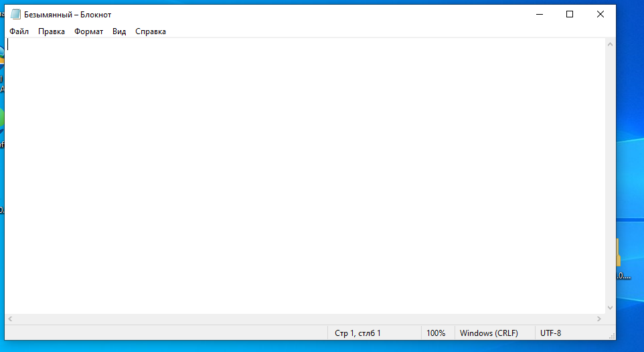This screenshot has height=352, width=644.
Task: Click the 'Windows (CRLF)' status entry
Action: 489,333
